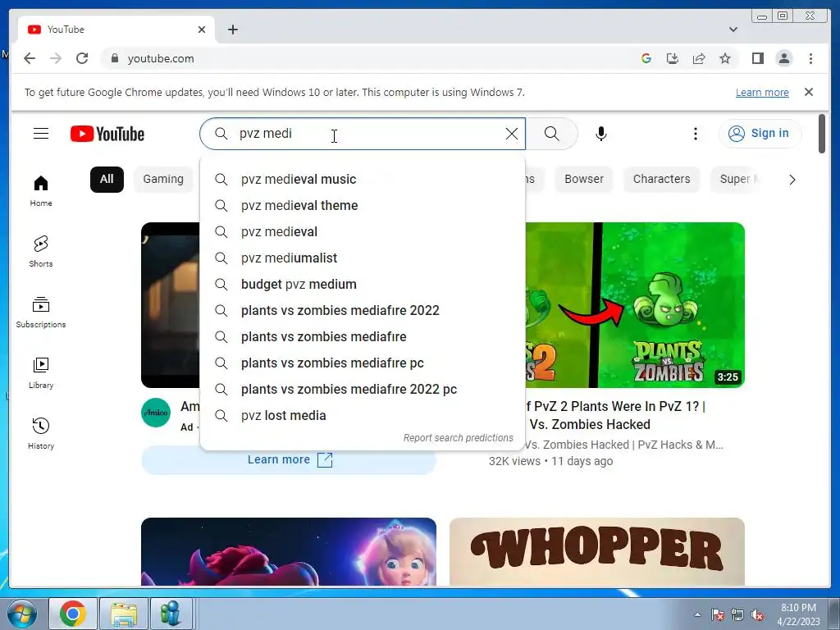This screenshot has width=840, height=630.
Task: View site information padlock
Action: coord(114,58)
